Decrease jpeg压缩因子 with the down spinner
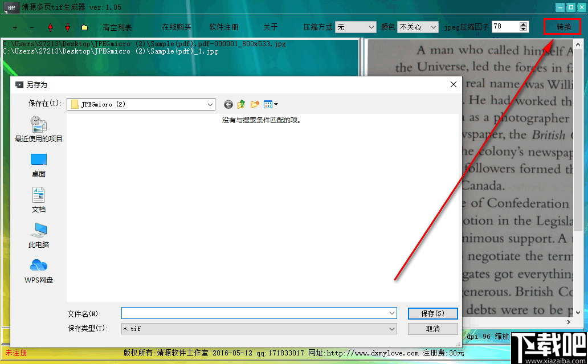Screen dimensions: 588x364 coord(524,29)
